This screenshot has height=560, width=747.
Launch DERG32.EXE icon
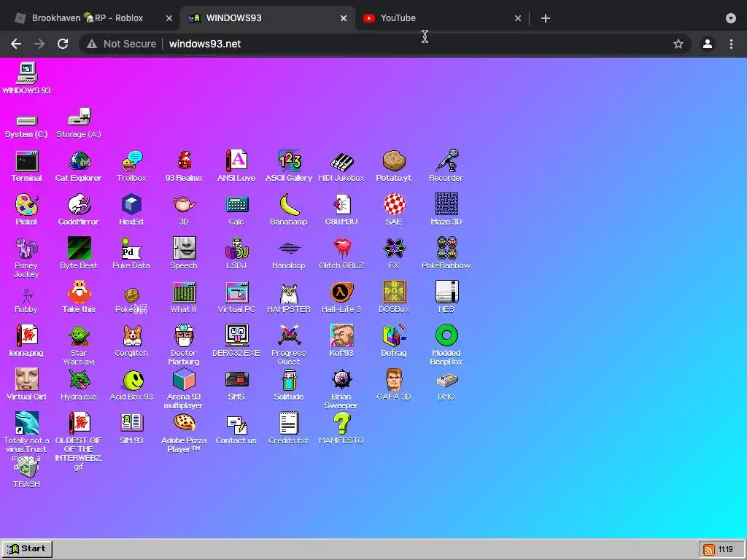click(x=236, y=341)
